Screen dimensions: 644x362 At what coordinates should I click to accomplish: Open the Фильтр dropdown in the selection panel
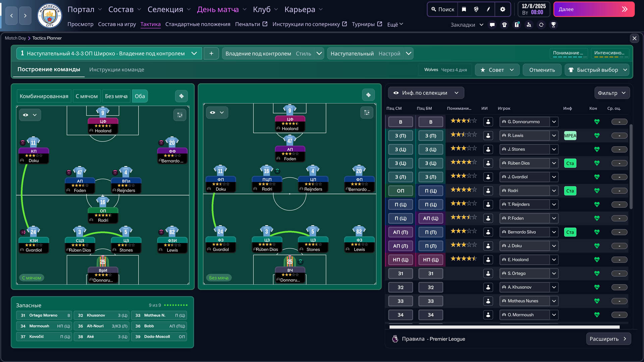612,93
